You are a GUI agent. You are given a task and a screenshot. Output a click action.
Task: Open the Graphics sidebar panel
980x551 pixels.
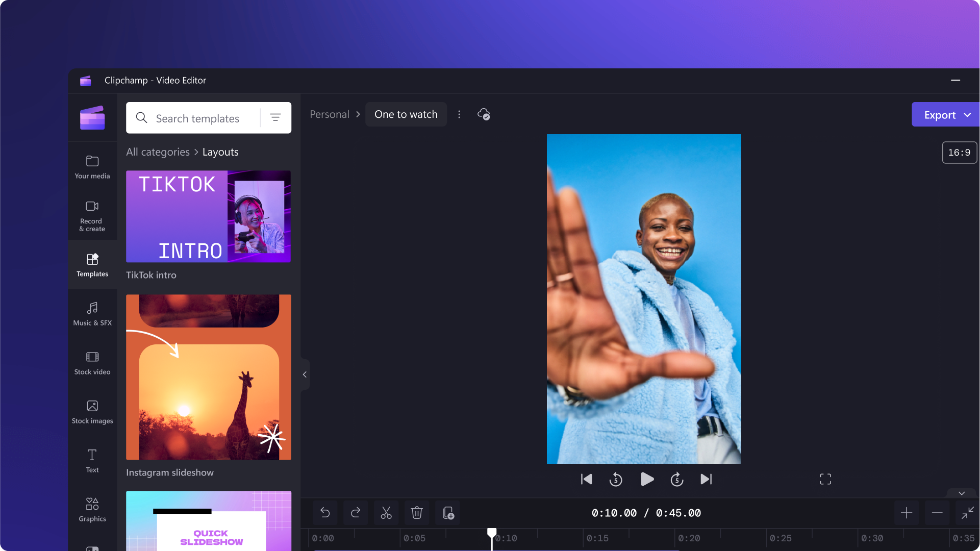tap(92, 509)
